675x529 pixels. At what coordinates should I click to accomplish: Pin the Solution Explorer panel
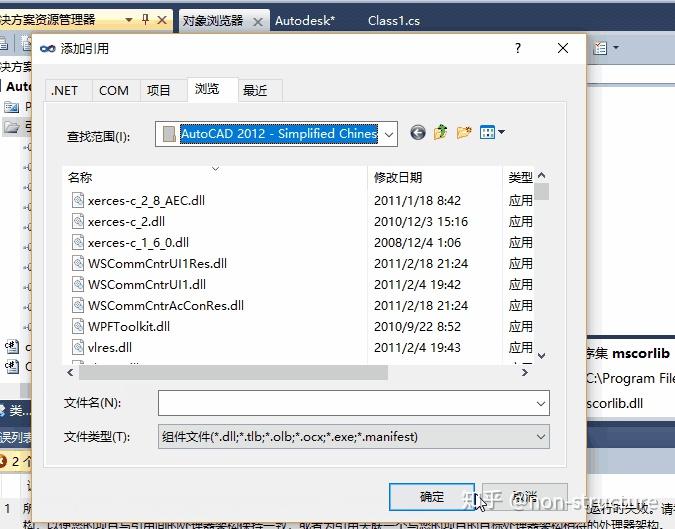[145, 19]
